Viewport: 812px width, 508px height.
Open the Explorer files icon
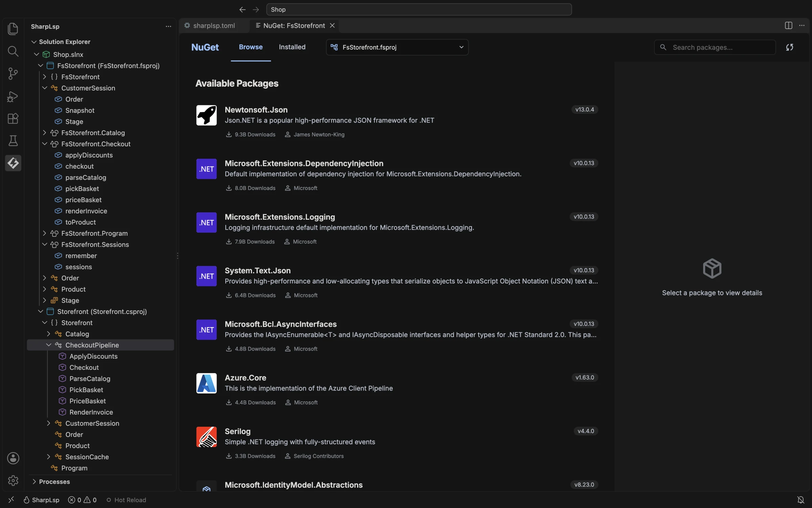pyautogui.click(x=13, y=29)
